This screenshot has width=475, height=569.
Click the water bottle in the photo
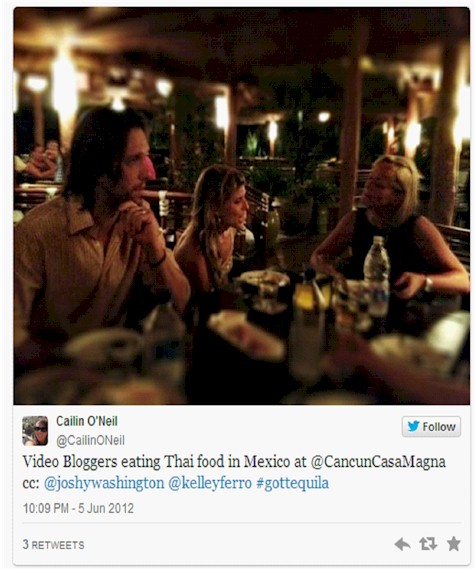click(x=376, y=276)
